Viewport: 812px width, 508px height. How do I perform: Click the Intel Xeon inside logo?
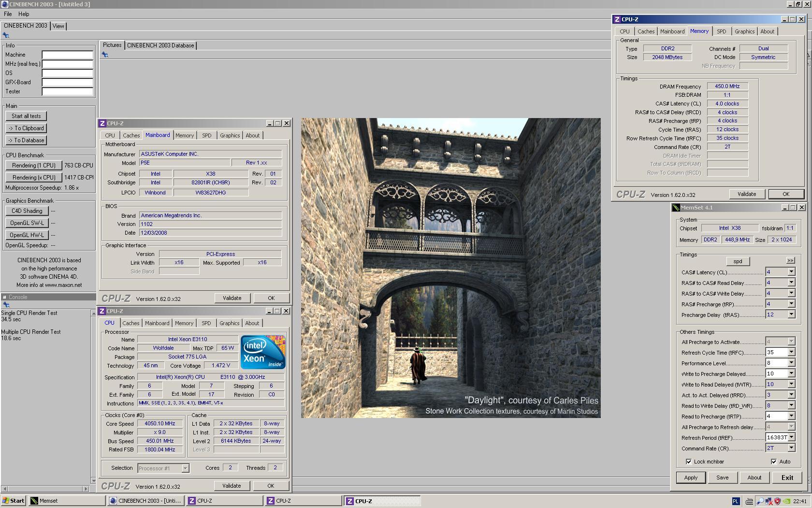click(262, 352)
